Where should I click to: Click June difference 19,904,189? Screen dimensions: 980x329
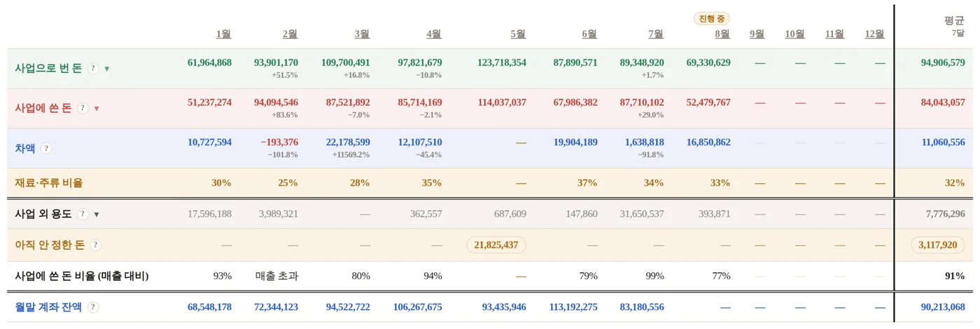[575, 143]
